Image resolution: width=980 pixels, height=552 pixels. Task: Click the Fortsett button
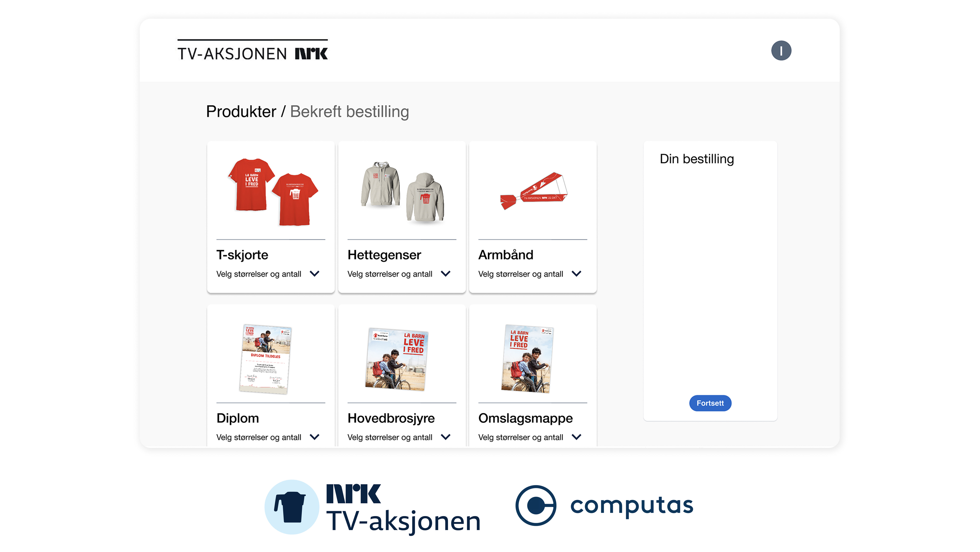pos(710,403)
